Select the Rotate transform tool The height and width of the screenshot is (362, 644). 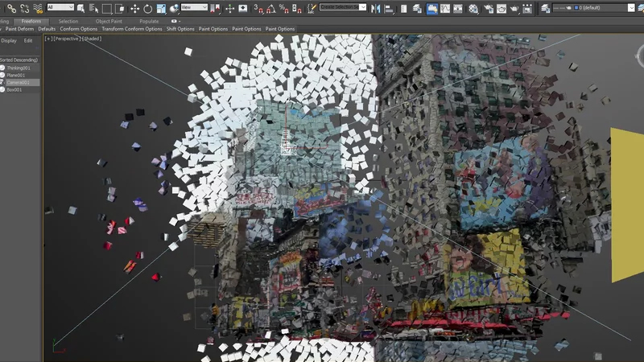[x=147, y=8]
